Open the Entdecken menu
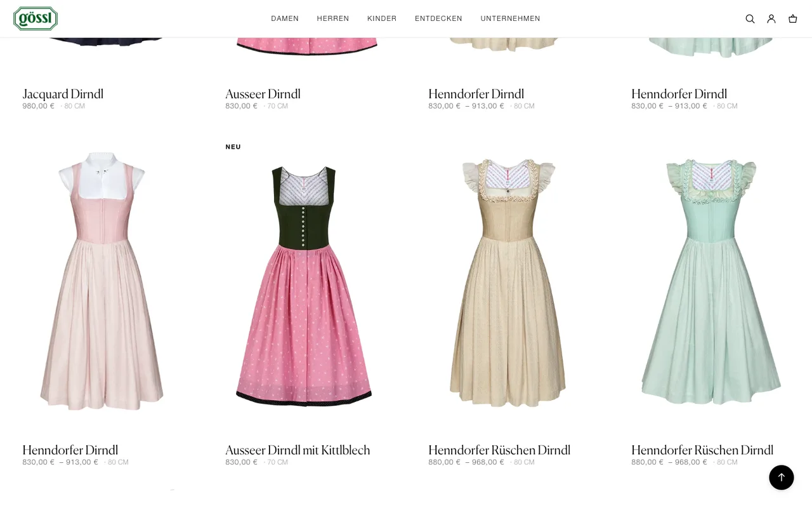 click(438, 18)
